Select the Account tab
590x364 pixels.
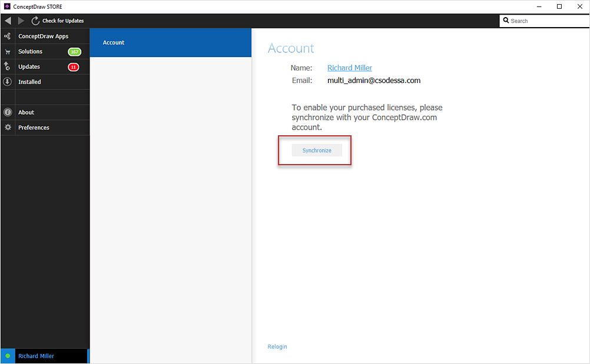click(170, 42)
